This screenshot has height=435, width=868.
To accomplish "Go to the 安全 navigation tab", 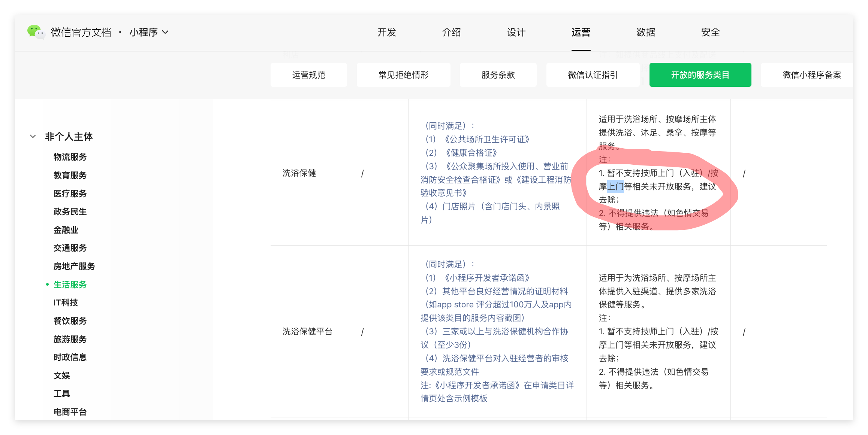I will 710,33.
